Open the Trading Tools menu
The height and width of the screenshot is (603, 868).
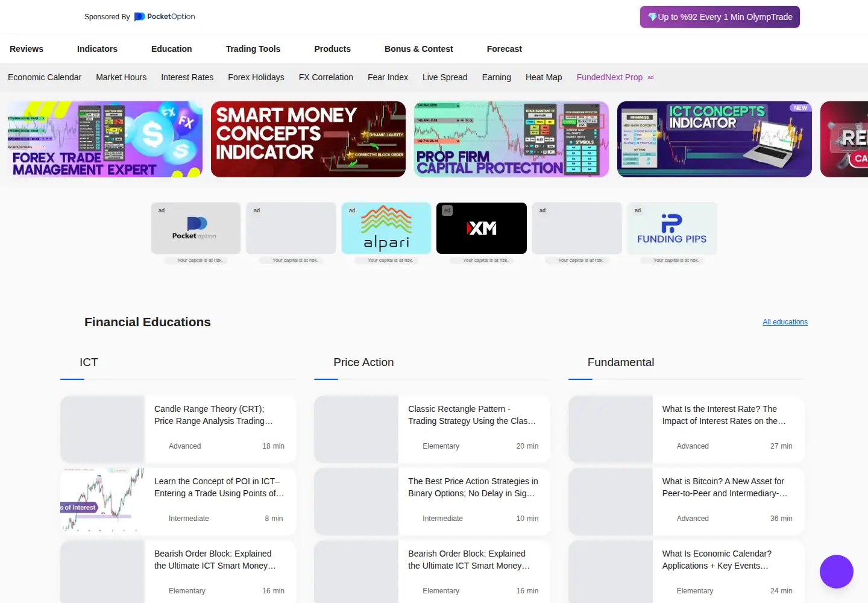[x=253, y=49]
